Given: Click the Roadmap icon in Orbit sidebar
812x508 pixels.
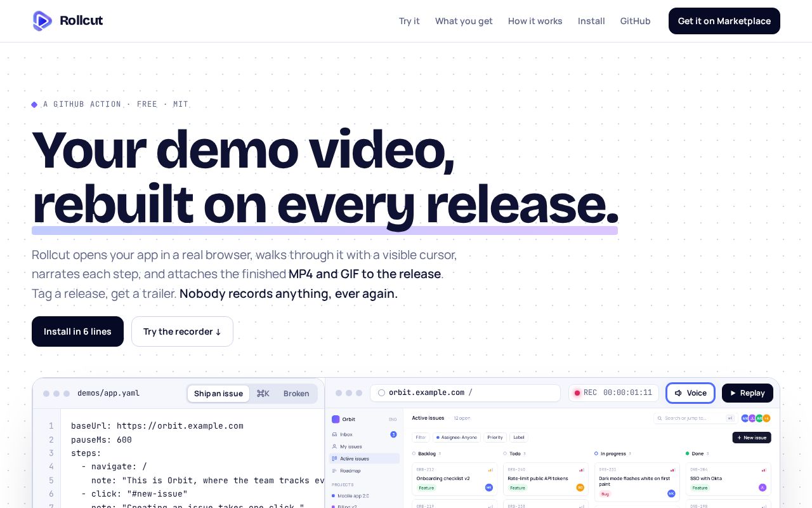Looking at the screenshot, I should coord(335,471).
